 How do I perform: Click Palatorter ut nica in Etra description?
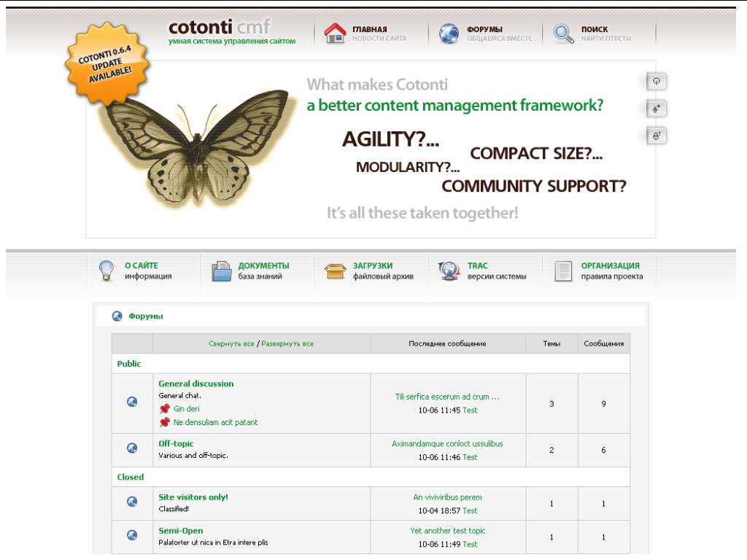pyautogui.click(x=213, y=542)
